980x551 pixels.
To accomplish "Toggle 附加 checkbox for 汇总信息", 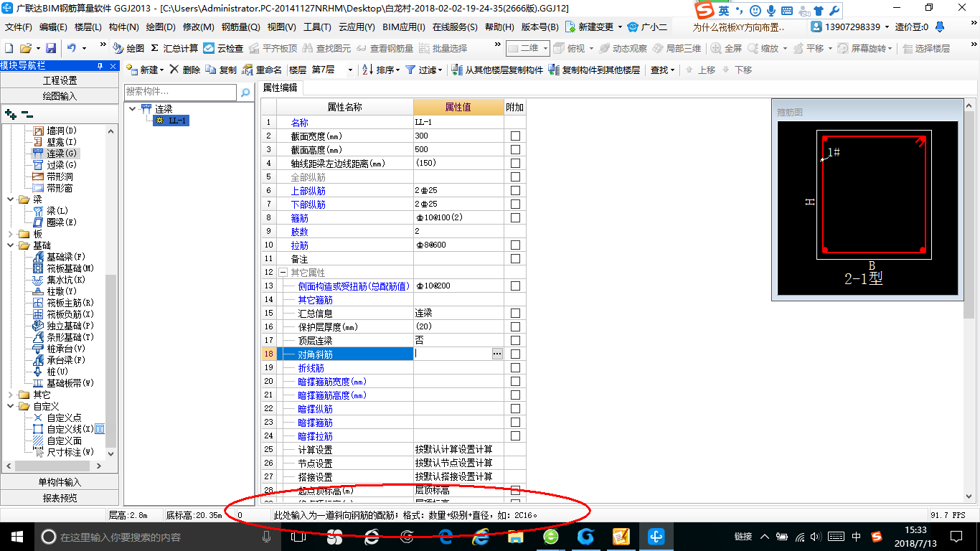I will click(515, 313).
